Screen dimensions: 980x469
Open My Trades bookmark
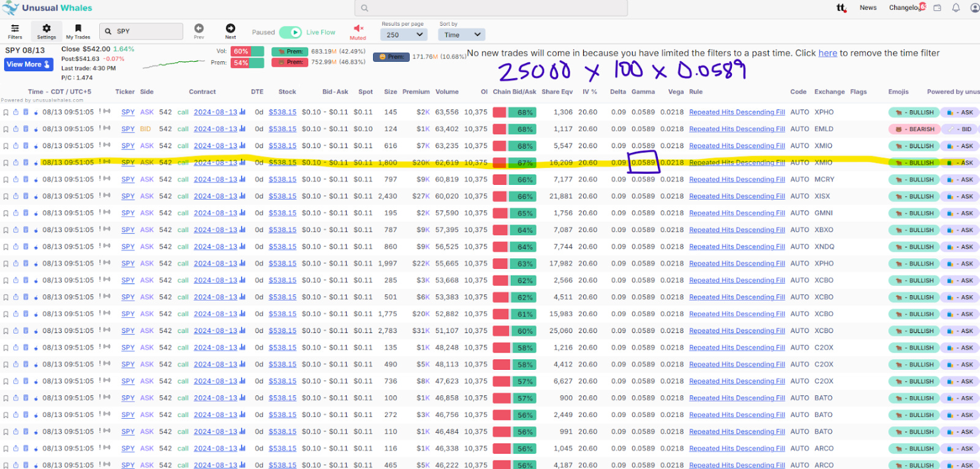[x=78, y=32]
